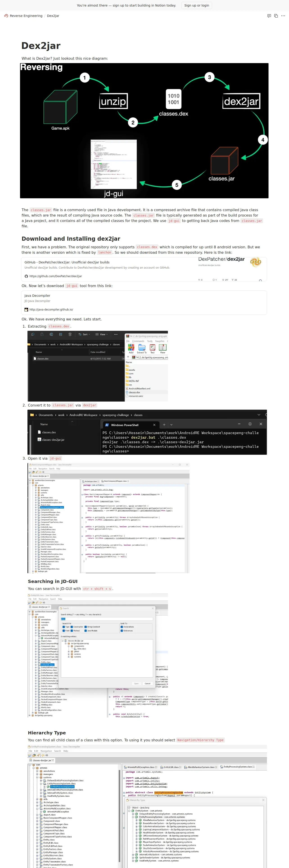This screenshot has height=868, width=289.
Task: Open the Commands menu in WinRAR
Action: click(x=138, y=341)
